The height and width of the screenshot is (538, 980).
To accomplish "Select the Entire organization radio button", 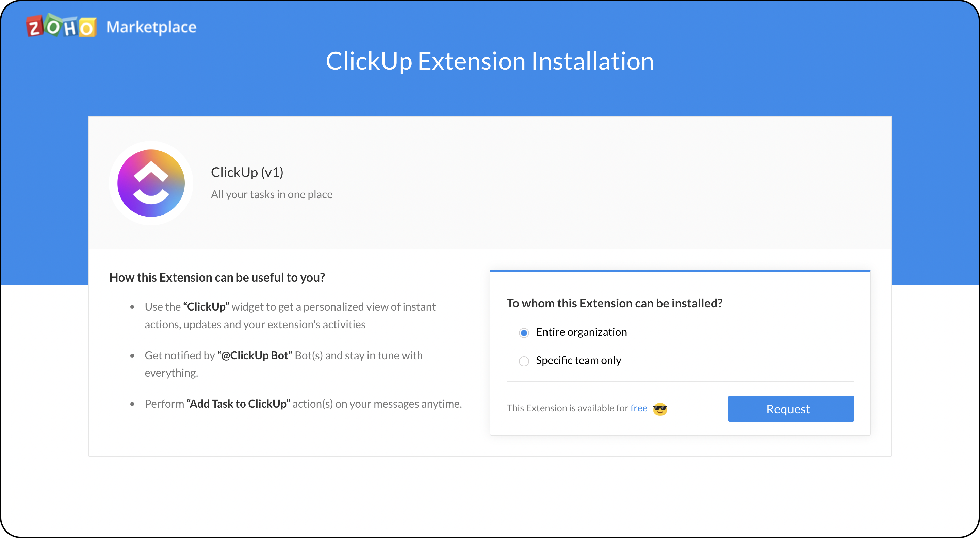I will click(524, 333).
